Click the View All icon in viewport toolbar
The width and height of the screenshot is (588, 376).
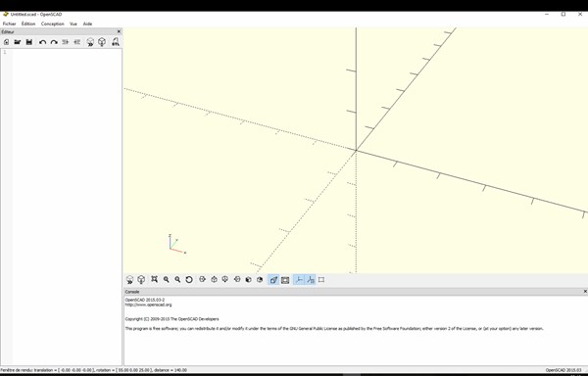[x=154, y=279]
